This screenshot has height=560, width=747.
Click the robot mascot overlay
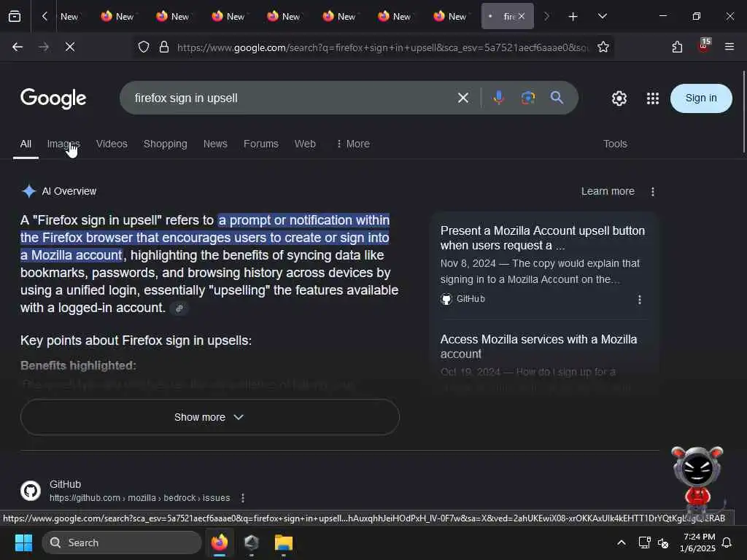697,481
